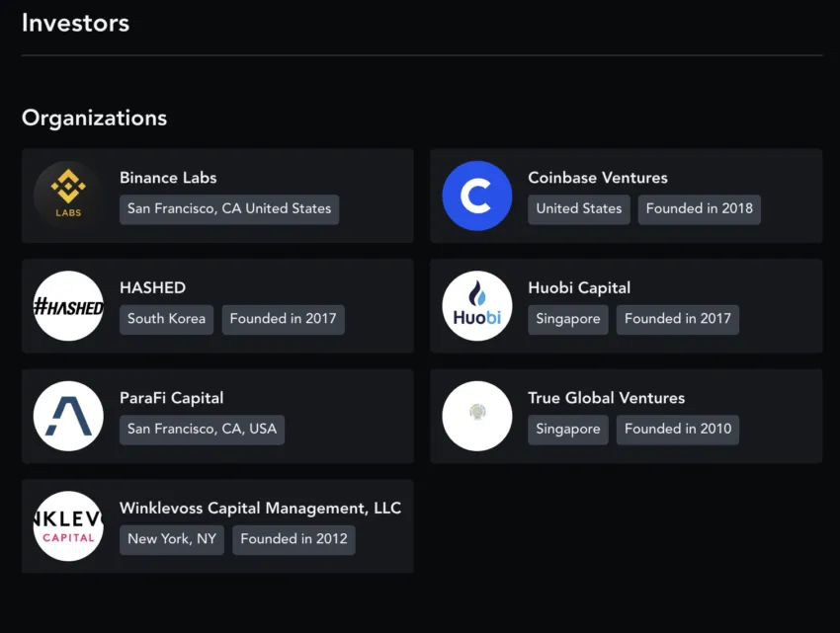Image resolution: width=840 pixels, height=633 pixels.
Task: Click the Coinbase Ventures blue logo
Action: (x=476, y=196)
